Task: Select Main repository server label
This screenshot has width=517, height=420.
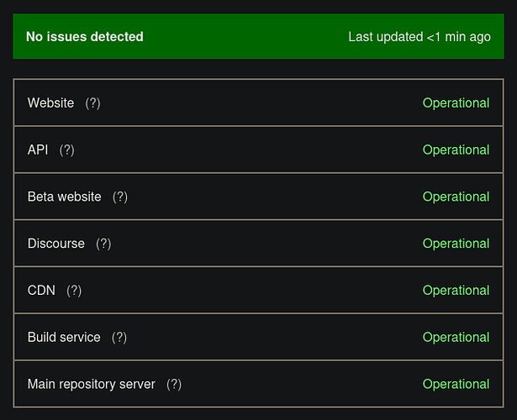Action: [x=92, y=384]
